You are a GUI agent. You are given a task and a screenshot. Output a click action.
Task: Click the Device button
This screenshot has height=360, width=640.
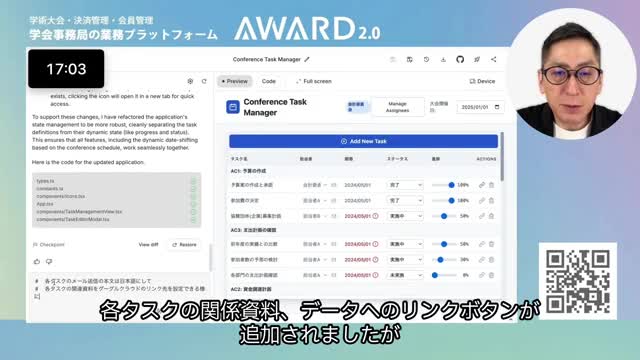coord(482,81)
